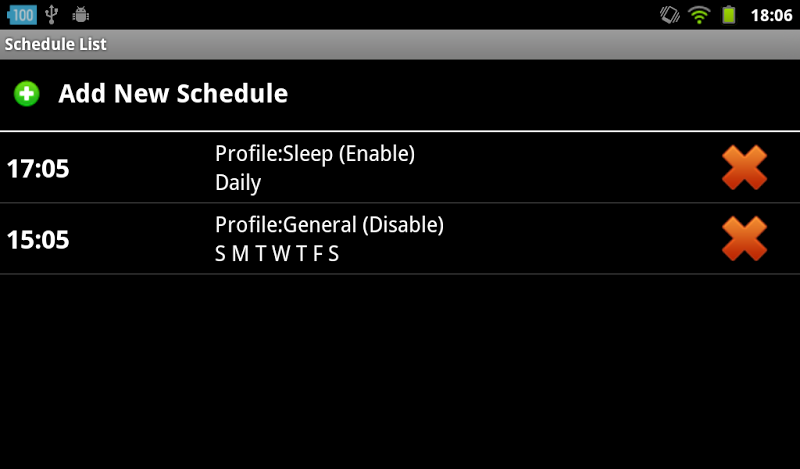Delete the Sleep profile schedule

[744, 167]
